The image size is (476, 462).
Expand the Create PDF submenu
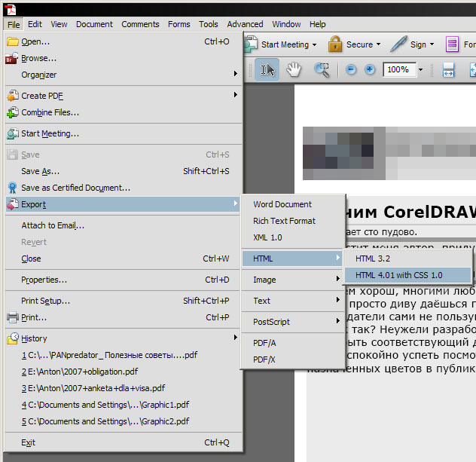tap(235, 95)
